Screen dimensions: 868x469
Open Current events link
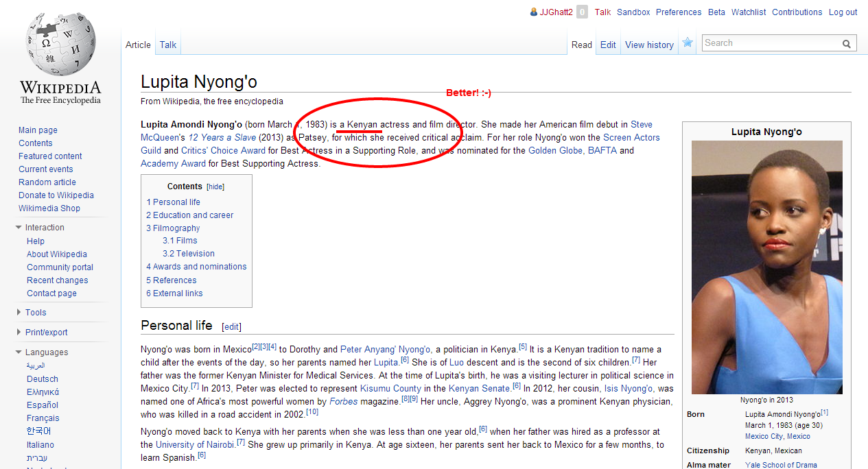tap(45, 169)
